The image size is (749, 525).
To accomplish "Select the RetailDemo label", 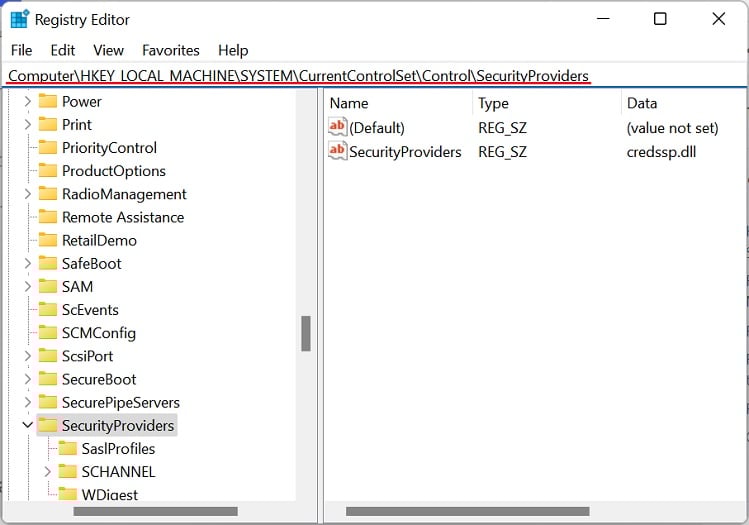I will [x=99, y=240].
